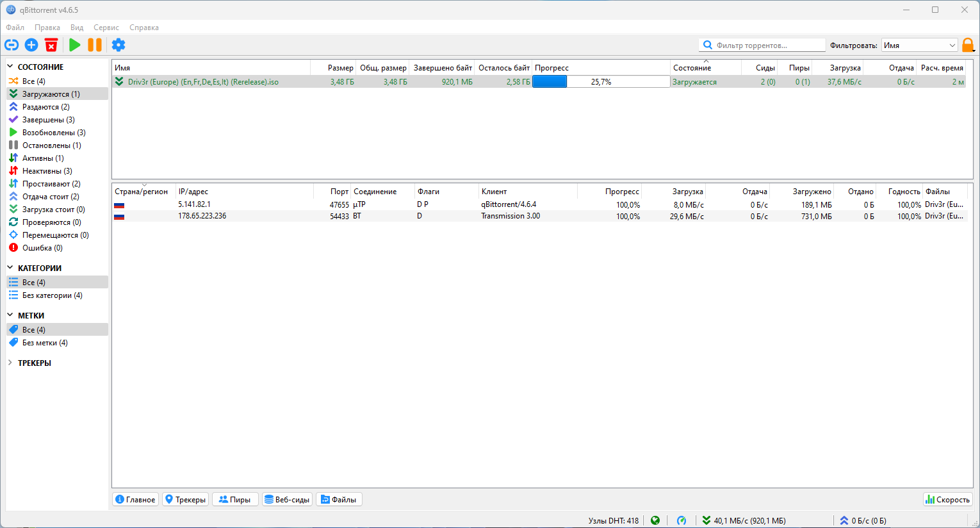Select Активны (1) filter

coord(57,158)
